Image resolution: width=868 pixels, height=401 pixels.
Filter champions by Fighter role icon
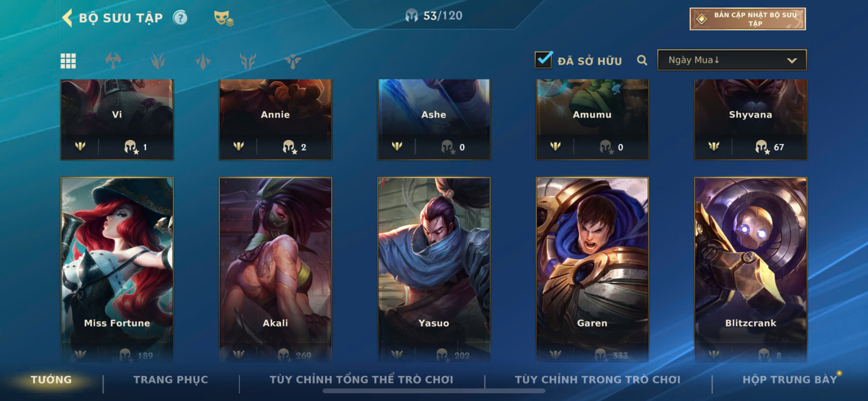click(x=113, y=61)
